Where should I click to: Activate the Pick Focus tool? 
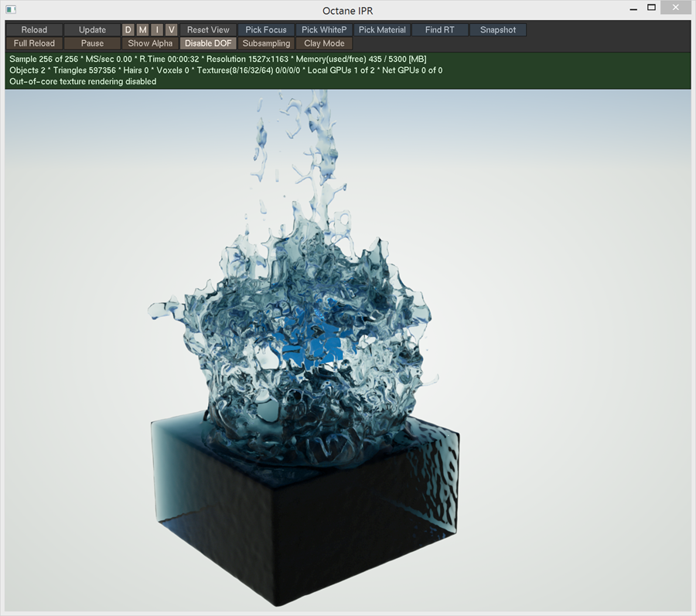266,29
